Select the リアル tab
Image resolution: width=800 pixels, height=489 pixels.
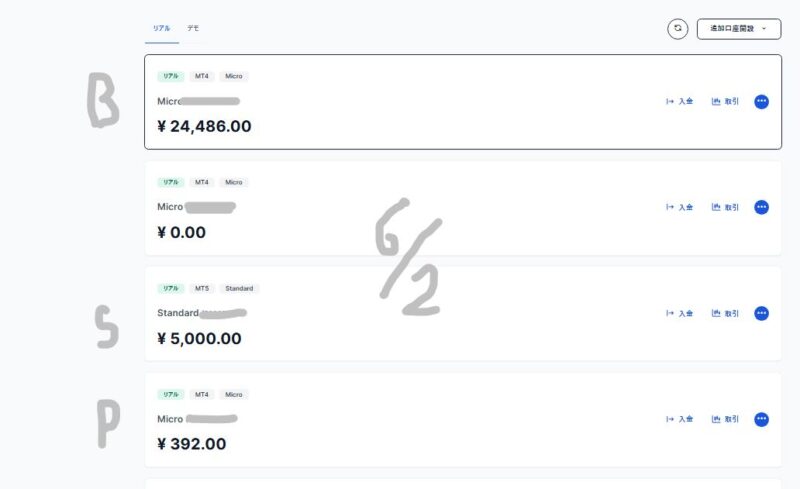tap(162, 28)
